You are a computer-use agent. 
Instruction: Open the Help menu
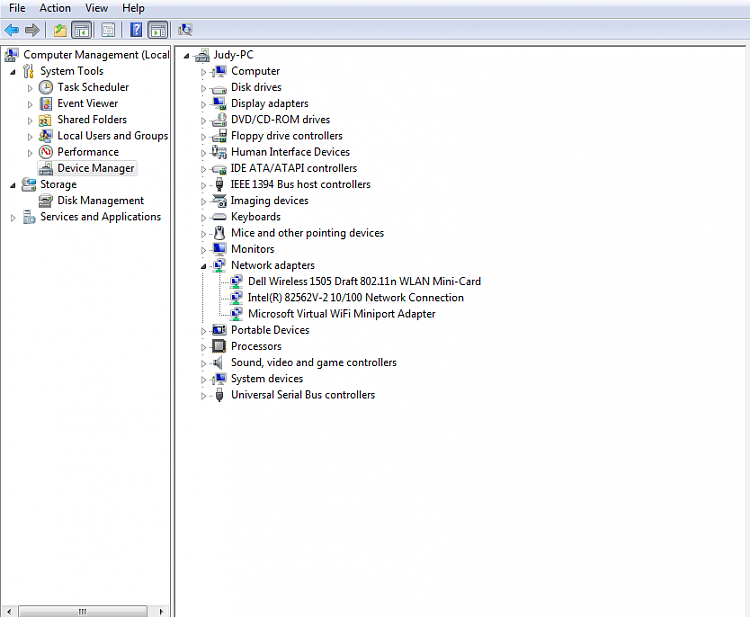point(133,8)
